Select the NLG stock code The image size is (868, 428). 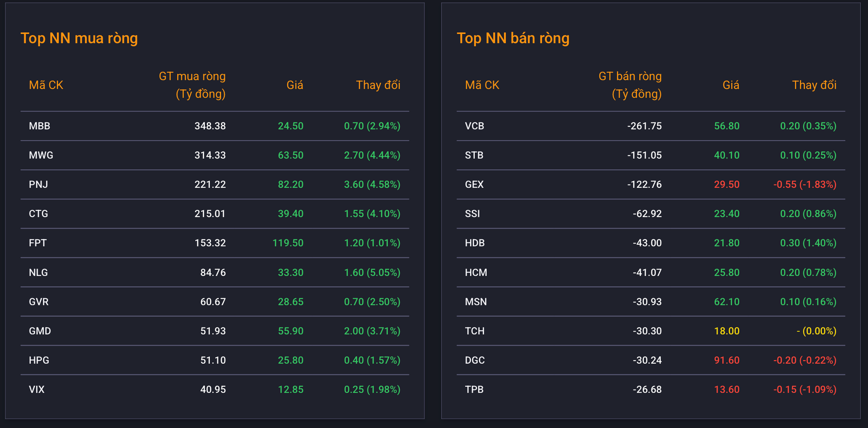(38, 272)
